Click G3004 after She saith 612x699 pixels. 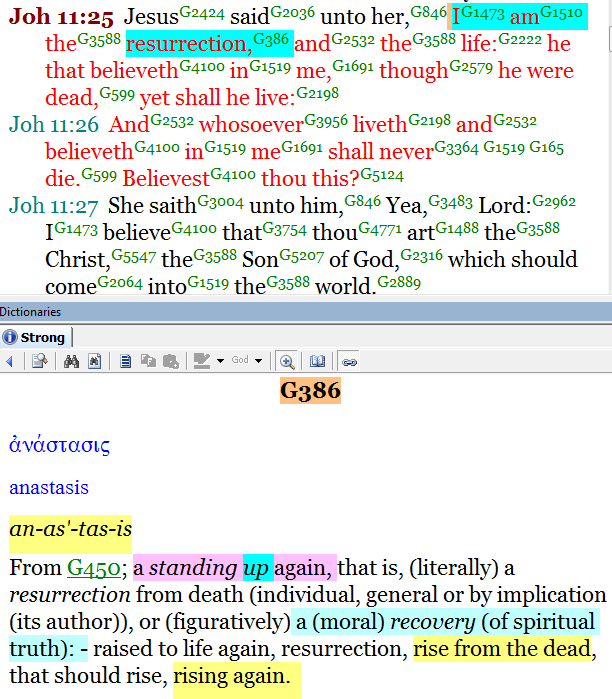pyautogui.click(x=220, y=201)
